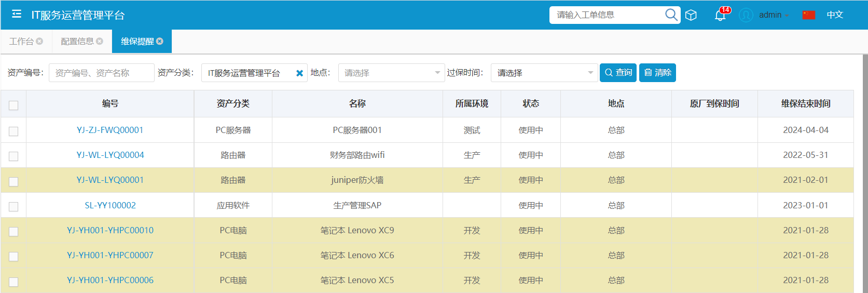868x293 pixels.
Task: Tick the checkbox for YJ-ZJ-FWQ00001 row
Action: click(13, 131)
